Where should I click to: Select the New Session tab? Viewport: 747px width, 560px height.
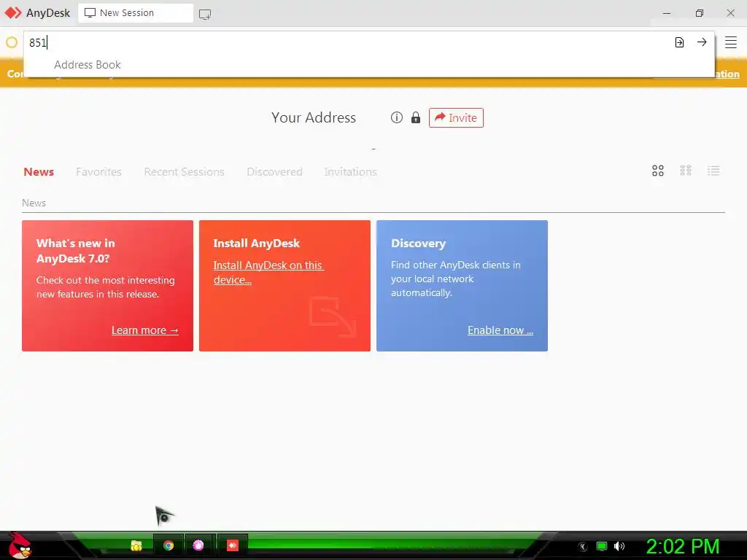click(x=135, y=13)
